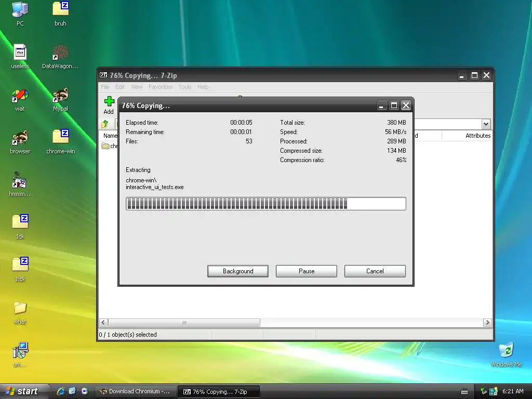Minimize the Copying dialog
The width and height of the screenshot is (532, 399).
pyautogui.click(x=381, y=105)
